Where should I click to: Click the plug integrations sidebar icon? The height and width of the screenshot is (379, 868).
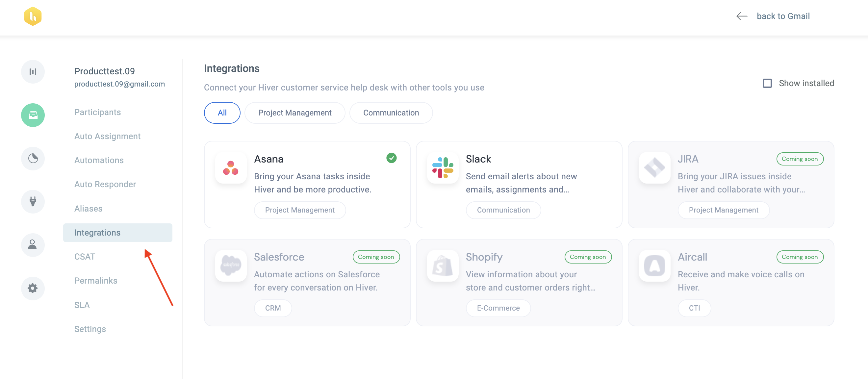click(x=33, y=201)
